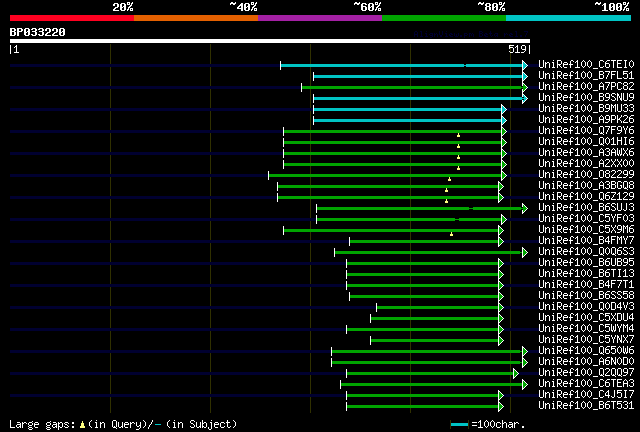Image resolution: width=640 pixels, height=432 pixels.
Task: Open hit UniRef100_A9PK26
Action: pyautogui.click(x=586, y=119)
